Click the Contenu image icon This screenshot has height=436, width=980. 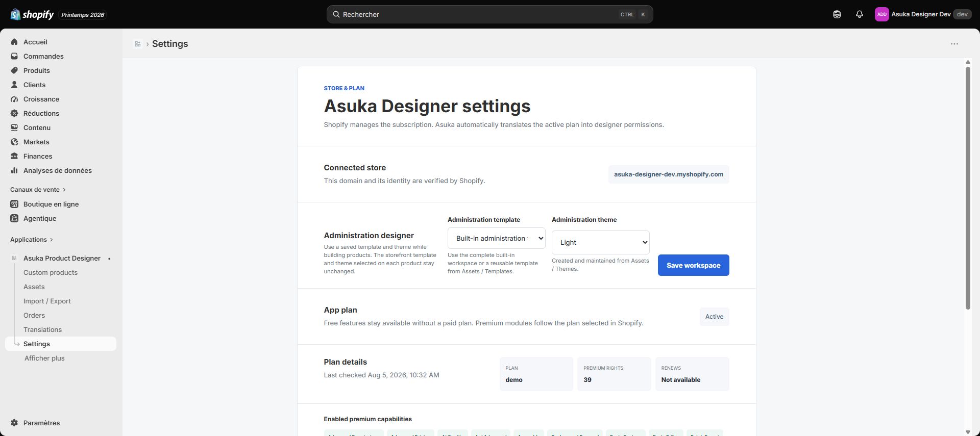point(14,127)
